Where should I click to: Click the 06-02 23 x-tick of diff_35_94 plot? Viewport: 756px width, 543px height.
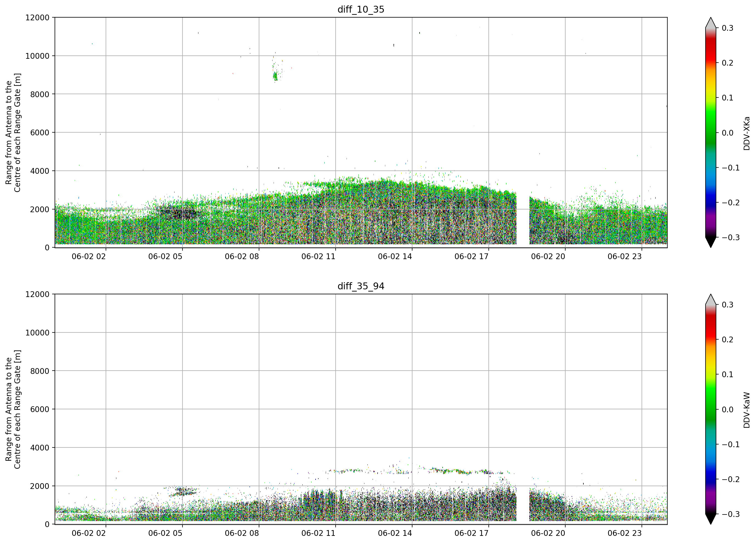[625, 533]
